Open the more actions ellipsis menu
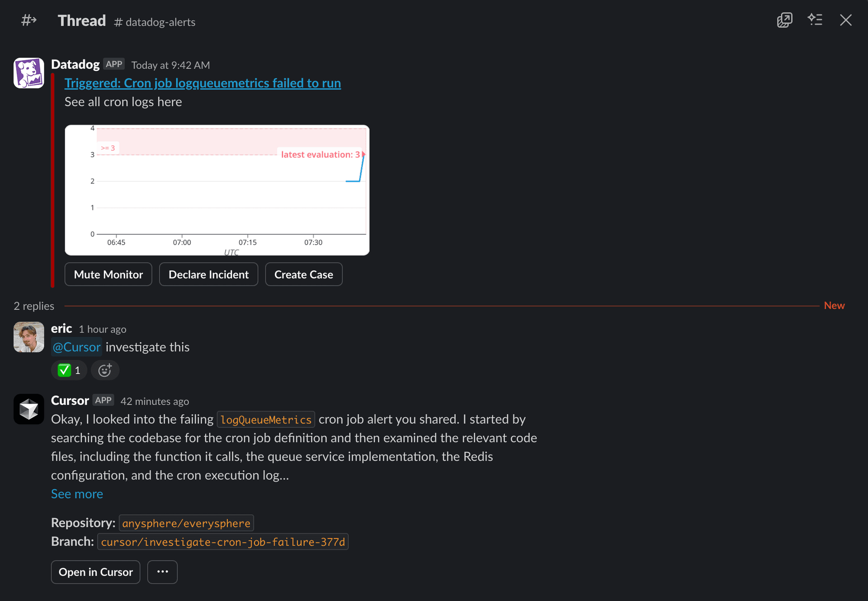Viewport: 868px width, 601px height. click(162, 572)
